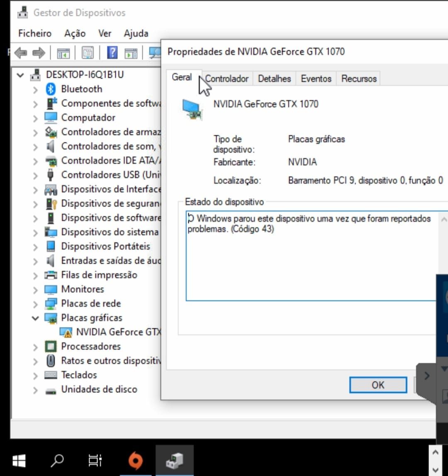Click the Dispositivos Portáteis icon
The image size is (448, 476).
pyautogui.click(x=51, y=246)
